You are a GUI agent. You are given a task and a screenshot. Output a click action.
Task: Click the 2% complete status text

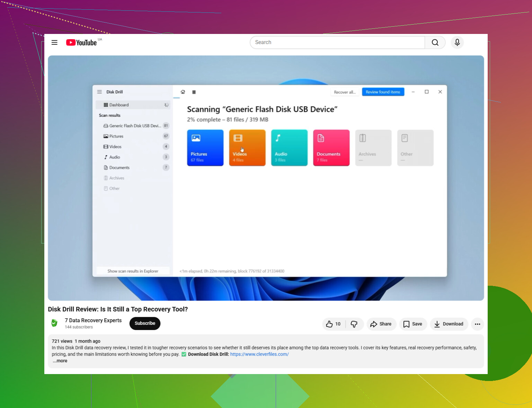click(x=228, y=119)
